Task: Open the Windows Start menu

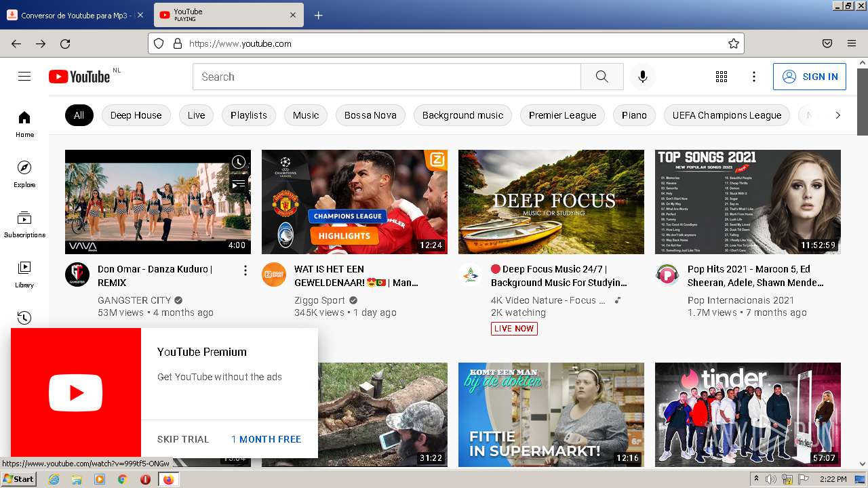Action: click(19, 479)
